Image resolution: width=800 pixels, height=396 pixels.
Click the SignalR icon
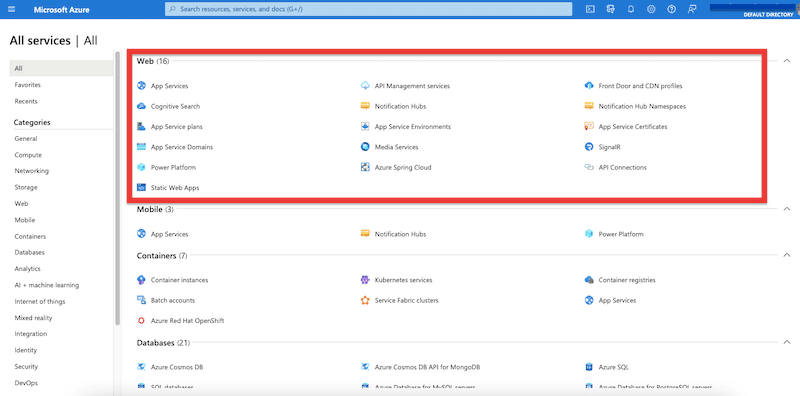[589, 147]
